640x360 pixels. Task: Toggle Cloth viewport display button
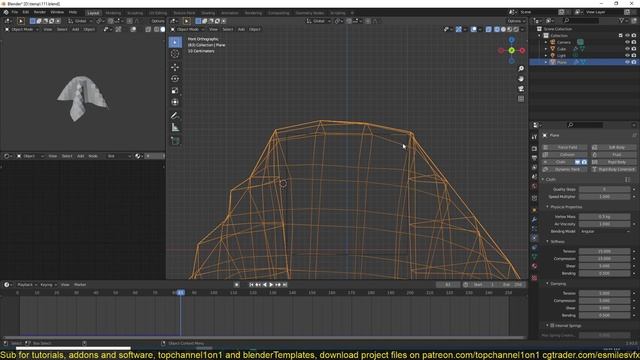coord(578,162)
